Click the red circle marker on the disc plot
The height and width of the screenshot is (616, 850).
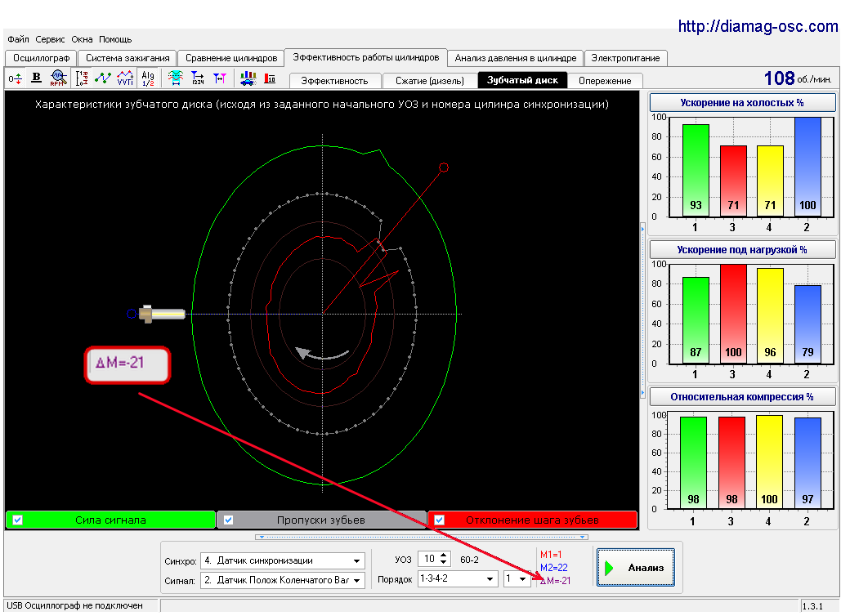pyautogui.click(x=444, y=167)
